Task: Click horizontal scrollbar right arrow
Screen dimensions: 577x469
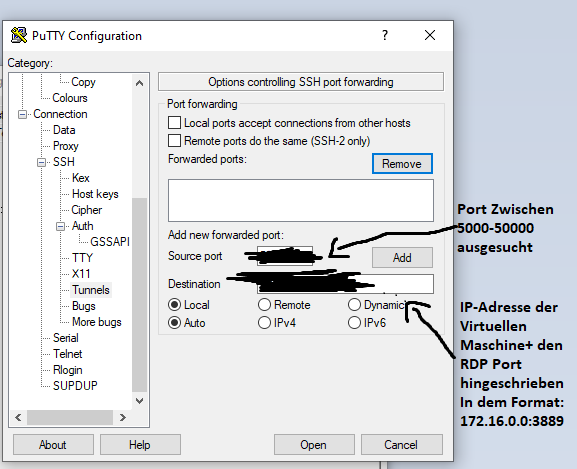Action: pyautogui.click(x=123, y=417)
